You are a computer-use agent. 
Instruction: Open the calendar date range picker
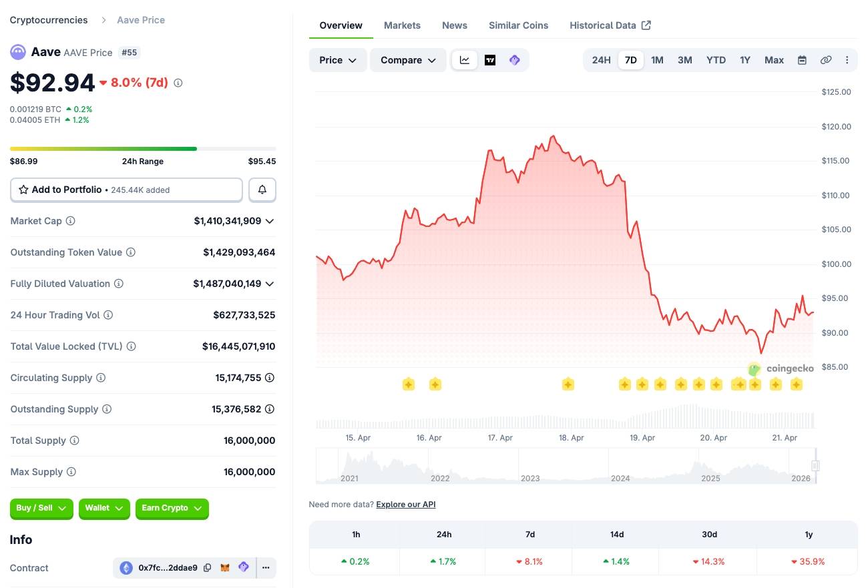click(802, 60)
